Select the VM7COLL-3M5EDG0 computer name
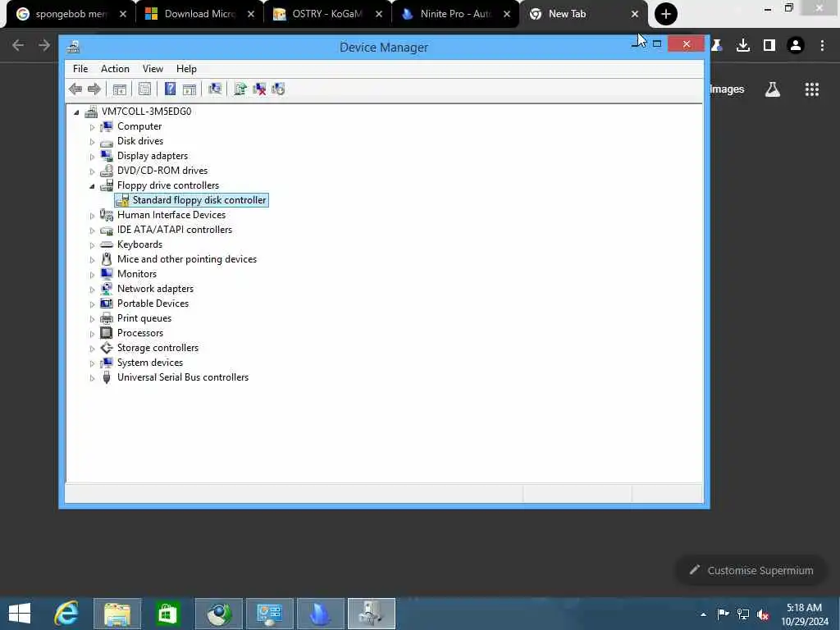Image resolution: width=840 pixels, height=630 pixels. pos(146,112)
